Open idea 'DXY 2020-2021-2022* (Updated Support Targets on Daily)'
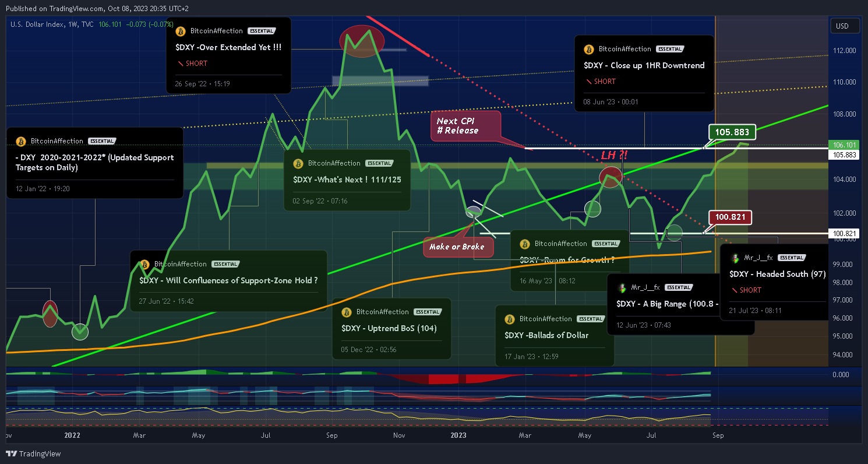868x464 pixels. click(x=94, y=163)
